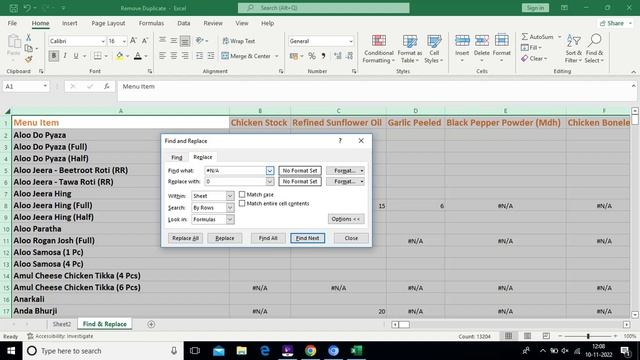Adjust the zoom slider in status bar

point(588,336)
